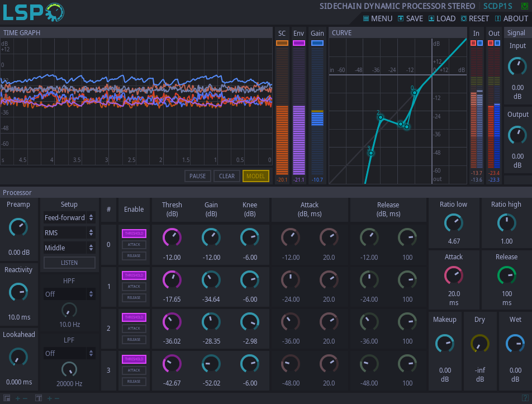Open the LPF Off dropdown
Image resolution: width=532 pixels, height=404 pixels.
(x=69, y=354)
